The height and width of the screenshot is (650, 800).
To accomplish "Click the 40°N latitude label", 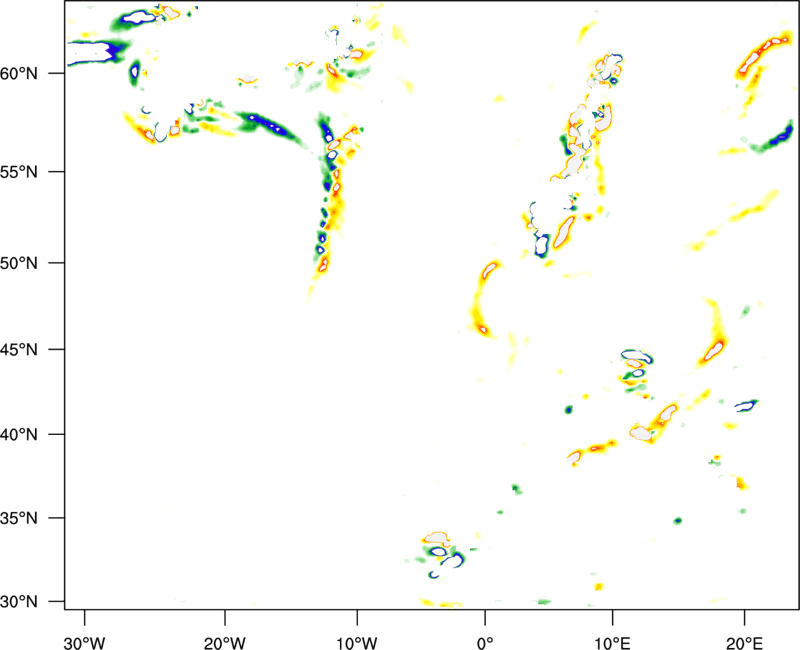I will pyautogui.click(x=19, y=435).
